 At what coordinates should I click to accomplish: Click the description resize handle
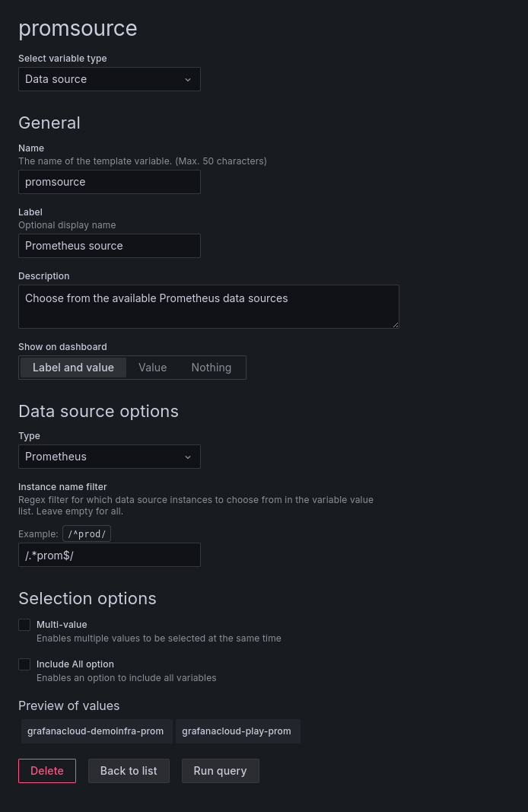396,326
